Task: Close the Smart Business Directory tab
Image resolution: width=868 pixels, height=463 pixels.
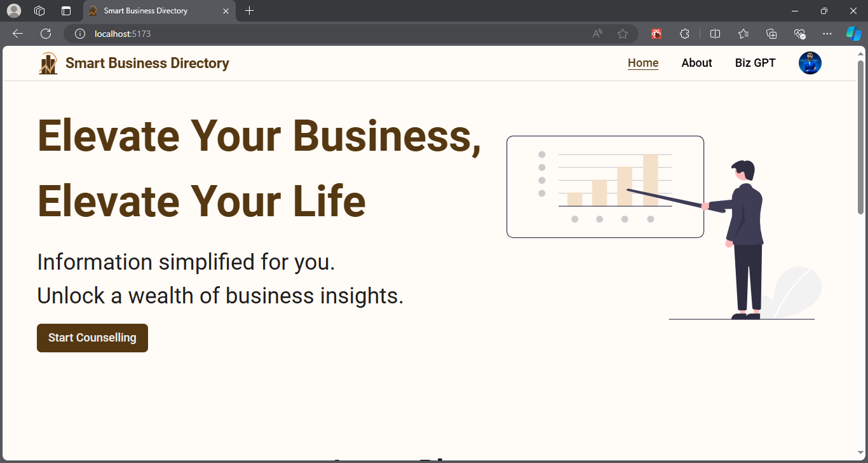Action: [226, 11]
